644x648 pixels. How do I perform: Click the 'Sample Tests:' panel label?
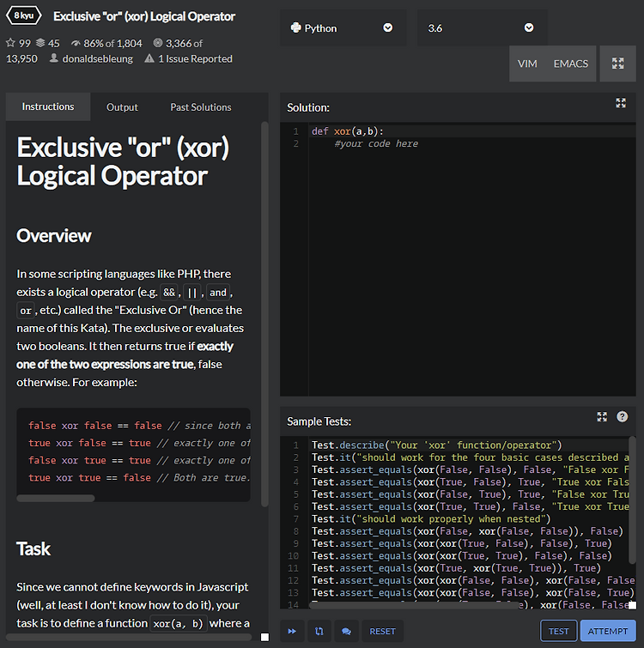click(x=319, y=421)
